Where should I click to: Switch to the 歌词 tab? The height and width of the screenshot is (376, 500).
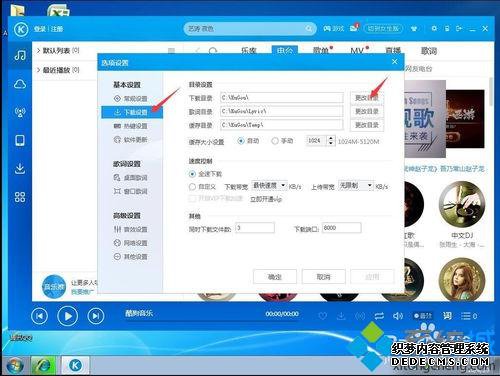pyautogui.click(x=429, y=51)
